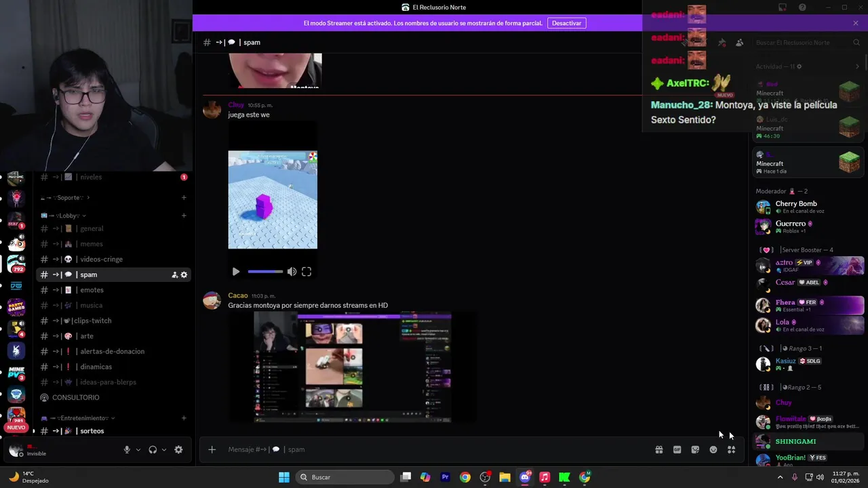Add channel to Lobby category plus
Image resolution: width=868 pixels, height=488 pixels.
coord(184,216)
